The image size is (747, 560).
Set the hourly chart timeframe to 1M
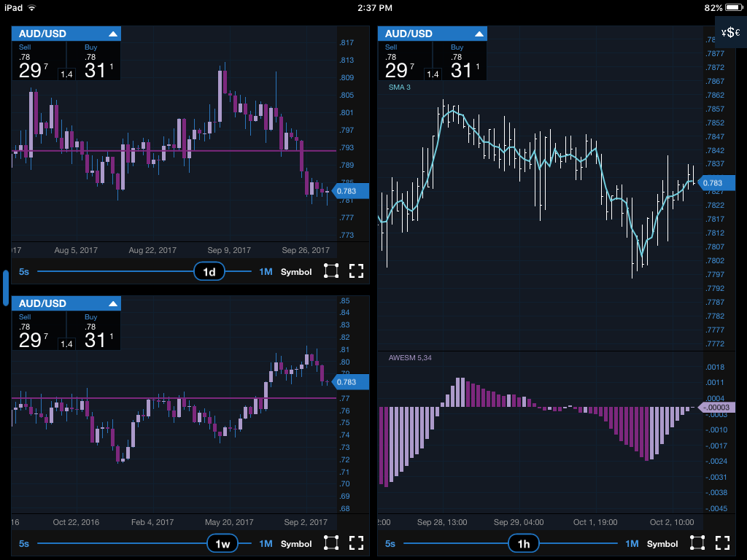(632, 543)
